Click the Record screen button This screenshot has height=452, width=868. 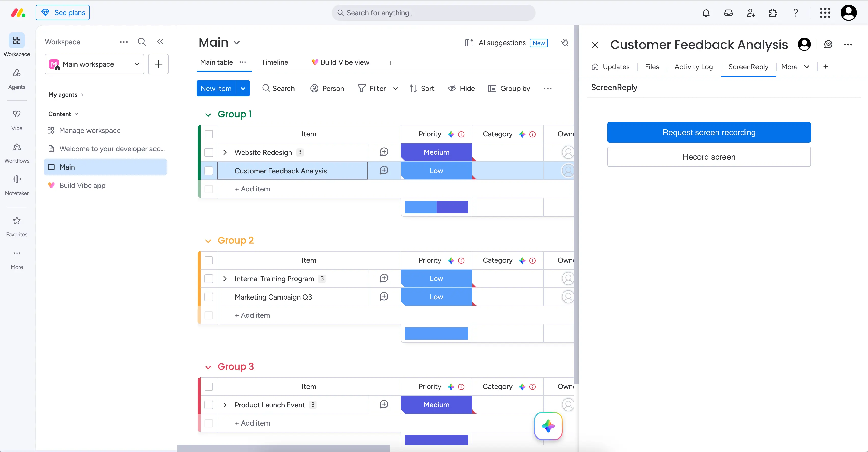pyautogui.click(x=709, y=157)
